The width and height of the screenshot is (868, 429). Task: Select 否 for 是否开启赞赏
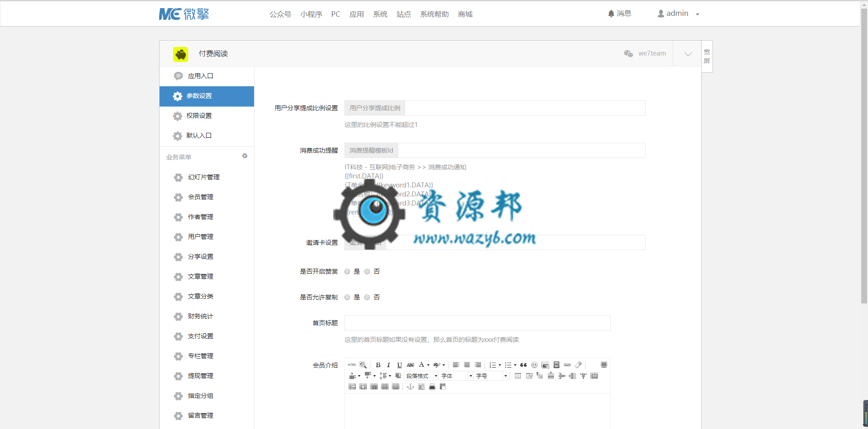point(367,271)
